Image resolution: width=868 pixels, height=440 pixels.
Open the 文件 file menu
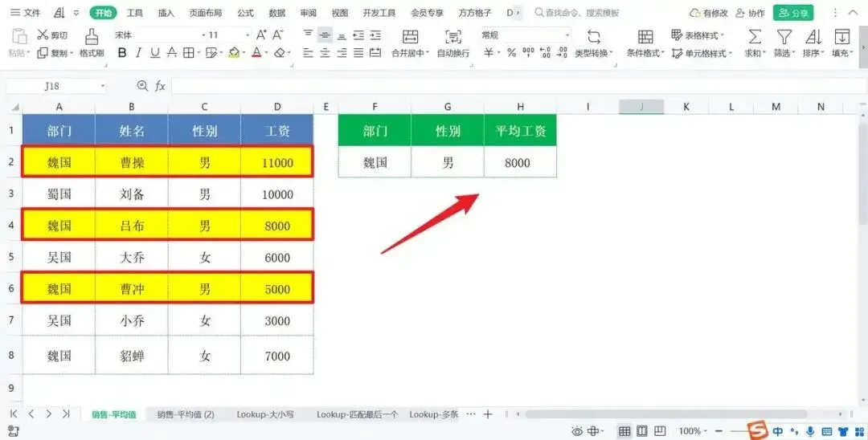click(26, 12)
